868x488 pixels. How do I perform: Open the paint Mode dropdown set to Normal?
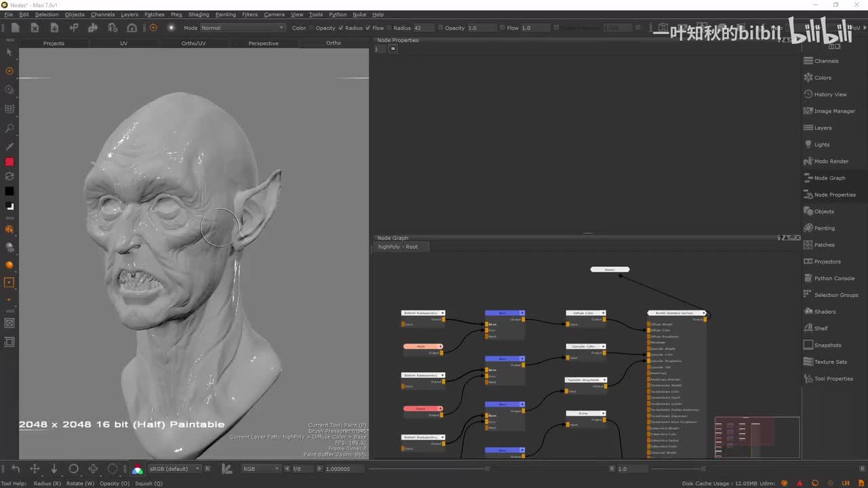[x=242, y=28]
